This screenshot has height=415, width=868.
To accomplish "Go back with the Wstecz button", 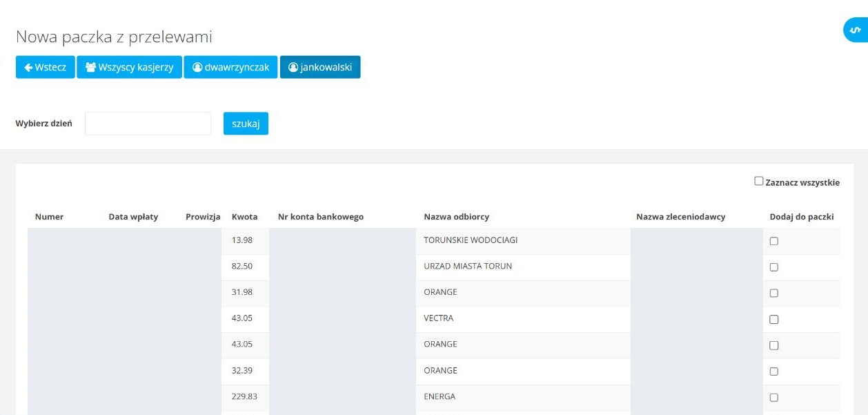I will [46, 68].
